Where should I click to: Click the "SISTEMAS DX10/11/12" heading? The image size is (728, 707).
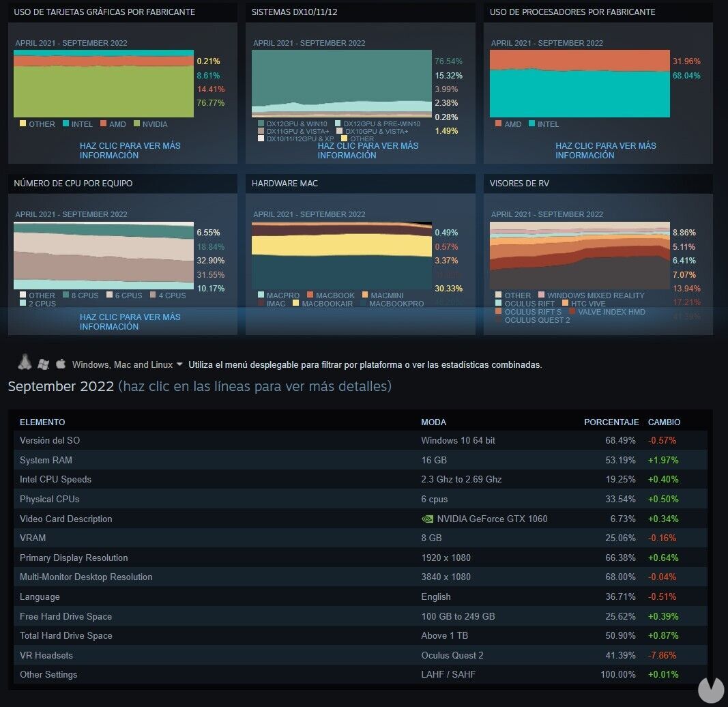[x=294, y=12]
